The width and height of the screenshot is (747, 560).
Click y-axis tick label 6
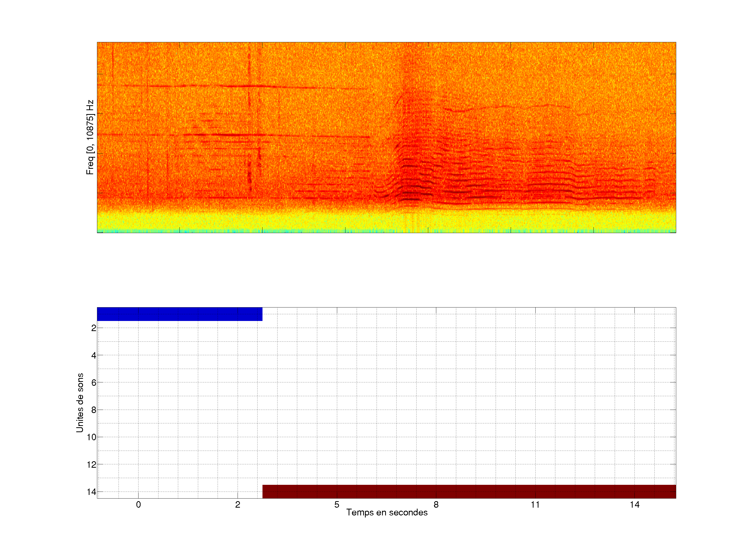pyautogui.click(x=94, y=383)
